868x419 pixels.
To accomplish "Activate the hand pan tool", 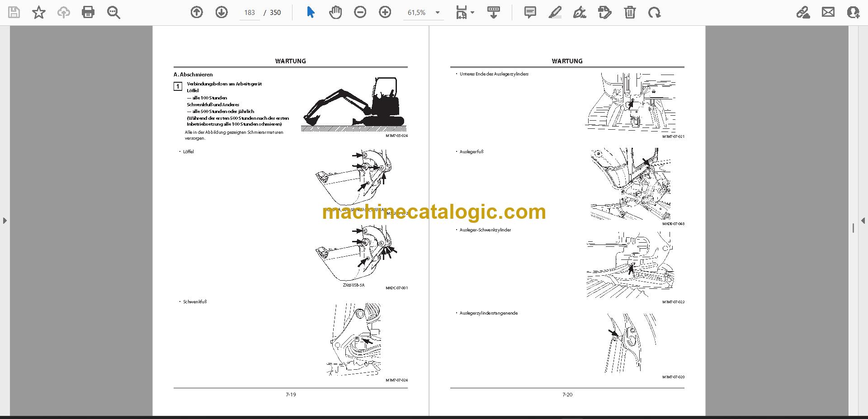I will (x=335, y=12).
